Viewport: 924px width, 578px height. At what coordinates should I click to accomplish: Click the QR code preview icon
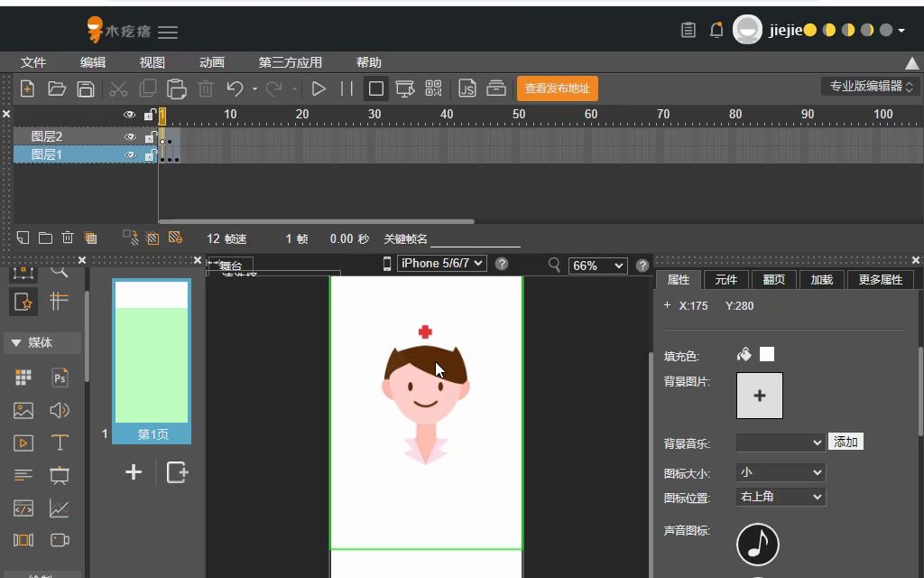tap(433, 89)
